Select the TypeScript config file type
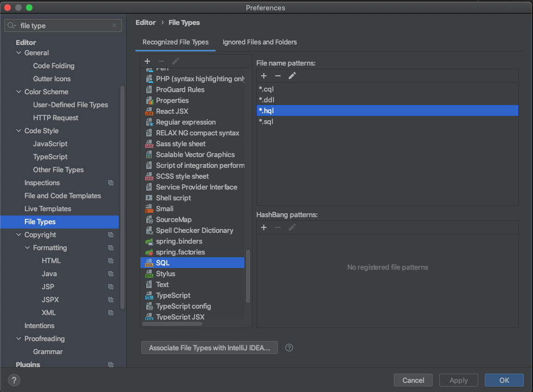 pyautogui.click(x=192, y=306)
